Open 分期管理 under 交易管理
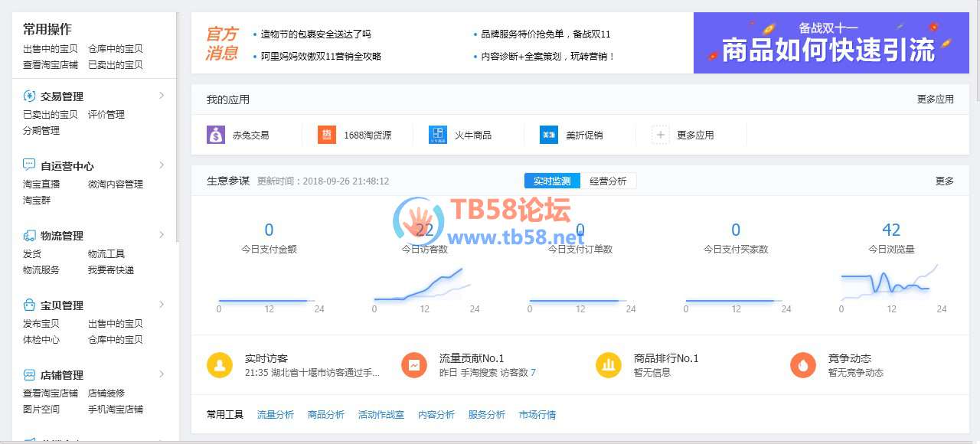The width and height of the screenshot is (980, 444). click(x=41, y=130)
